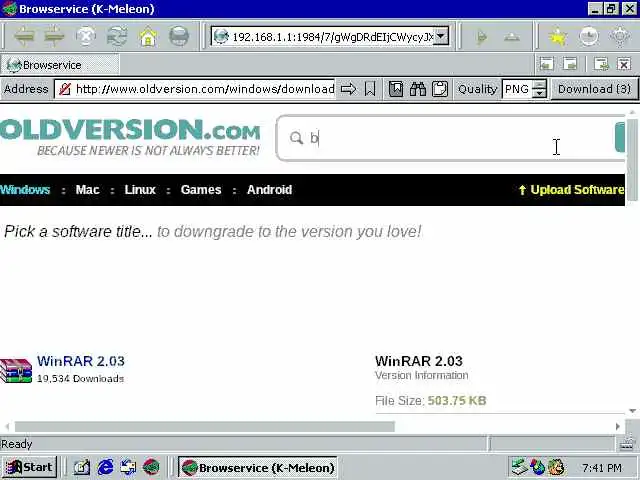Click the WinRAR 2.03 title link on the left
This screenshot has height=480, width=640.
[x=81, y=361]
